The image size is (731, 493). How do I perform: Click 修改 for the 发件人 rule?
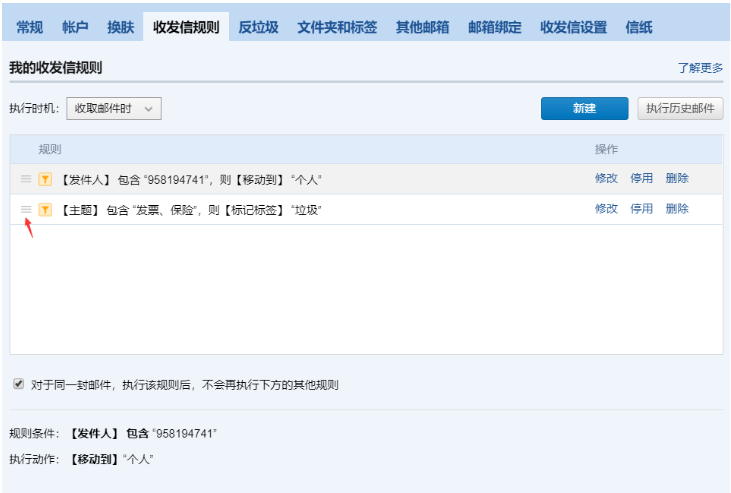(606, 179)
